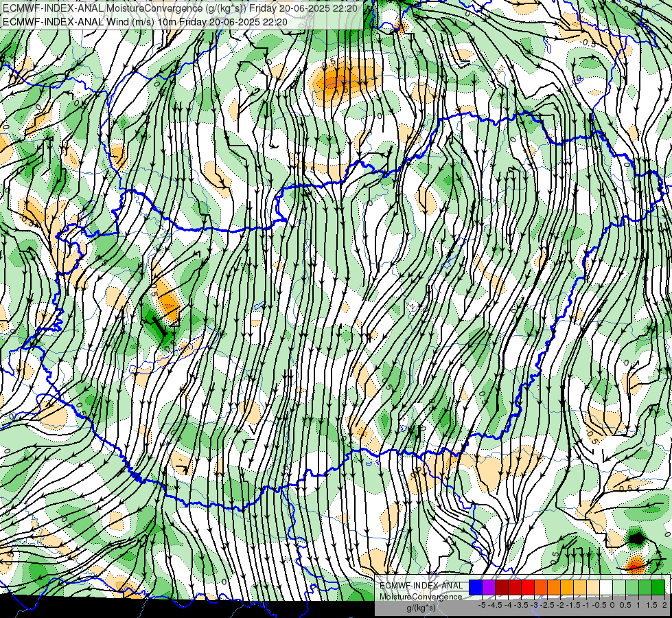Click legend tick label 2

[664, 605]
